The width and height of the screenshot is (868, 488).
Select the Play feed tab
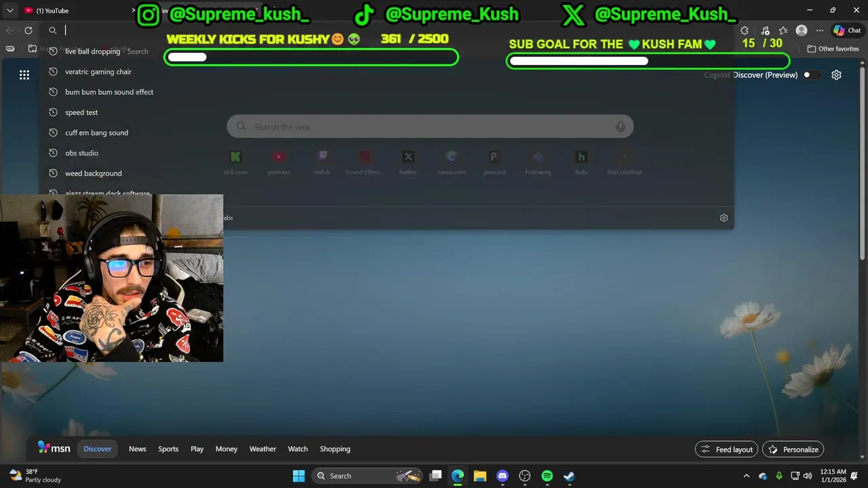pyautogui.click(x=197, y=449)
